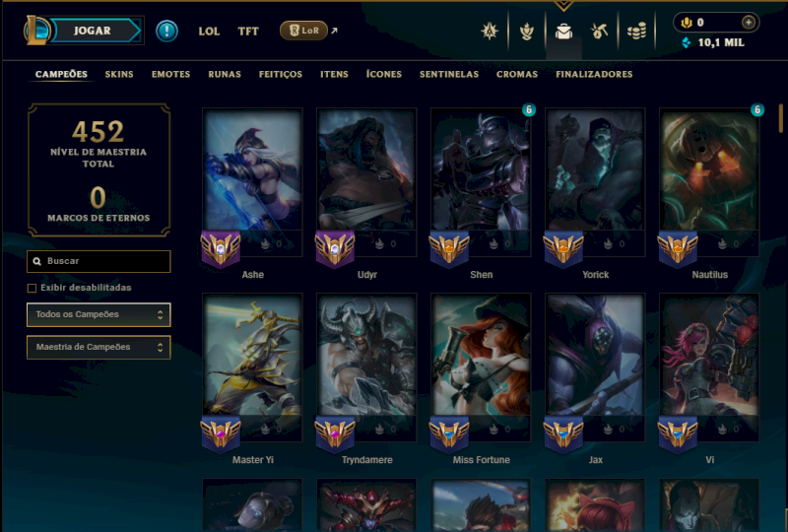Switch to the Skins tab
788x532 pixels.
119,74
